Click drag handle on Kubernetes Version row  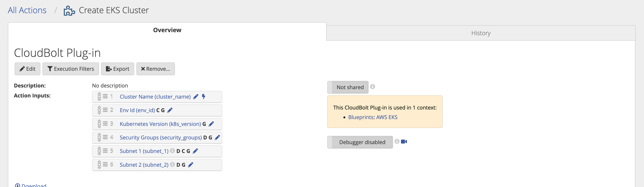click(105, 124)
